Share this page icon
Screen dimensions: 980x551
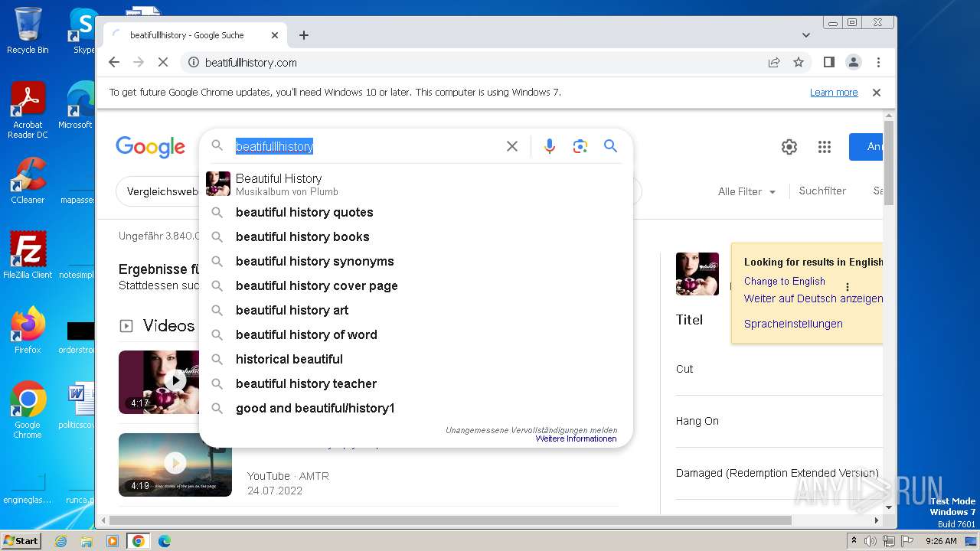(774, 63)
